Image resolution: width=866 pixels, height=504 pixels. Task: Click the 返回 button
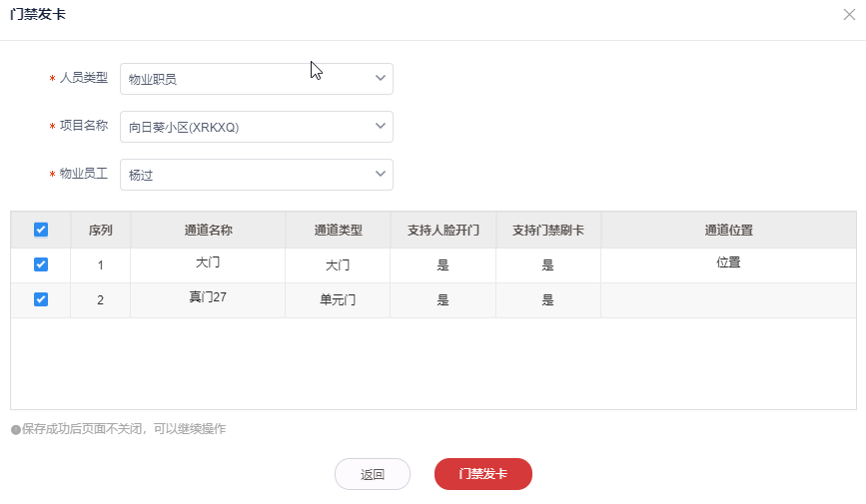click(373, 474)
